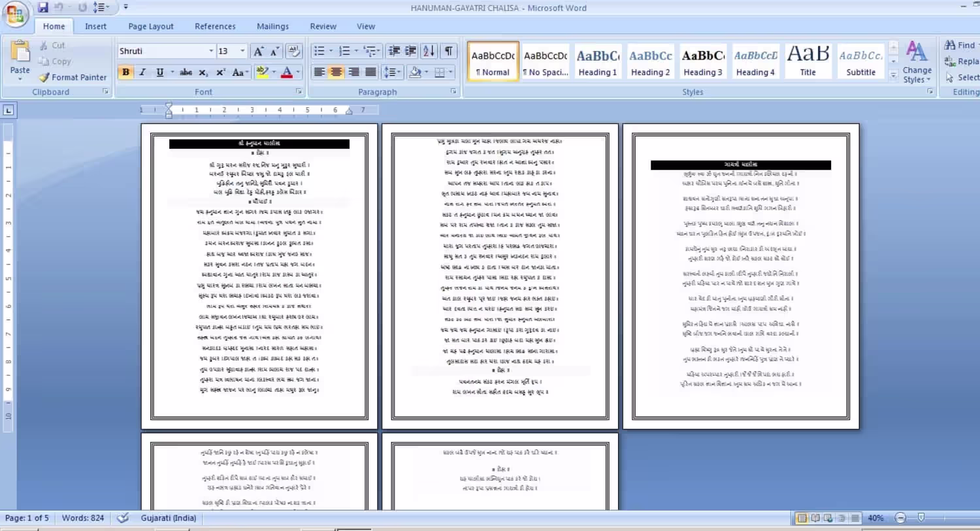The image size is (980, 531).
Task: Open the font size dropdown
Action: click(242, 51)
